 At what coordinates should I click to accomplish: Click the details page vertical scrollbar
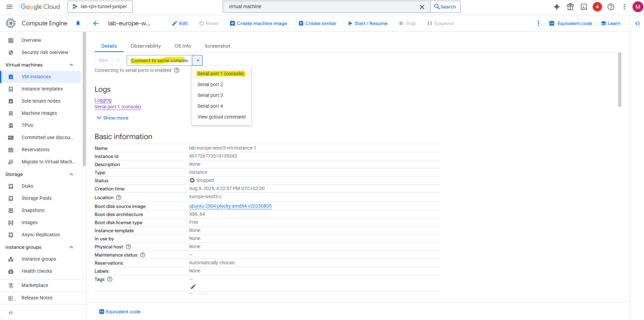pyautogui.click(x=620, y=80)
